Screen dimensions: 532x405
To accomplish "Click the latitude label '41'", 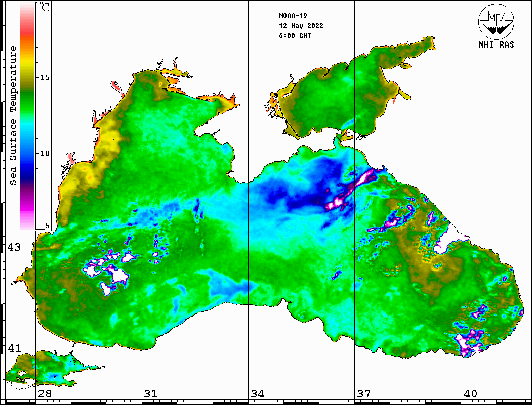I will tap(14, 348).
